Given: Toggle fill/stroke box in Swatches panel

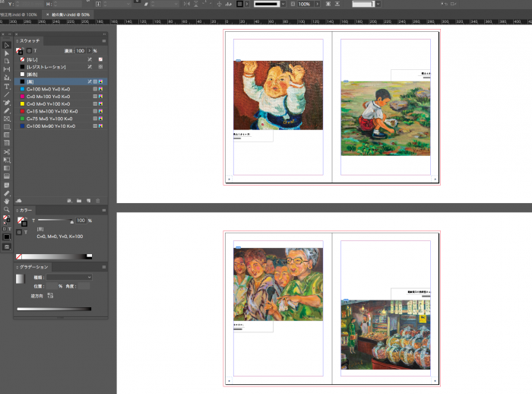Looking at the screenshot, I should pos(19,51).
